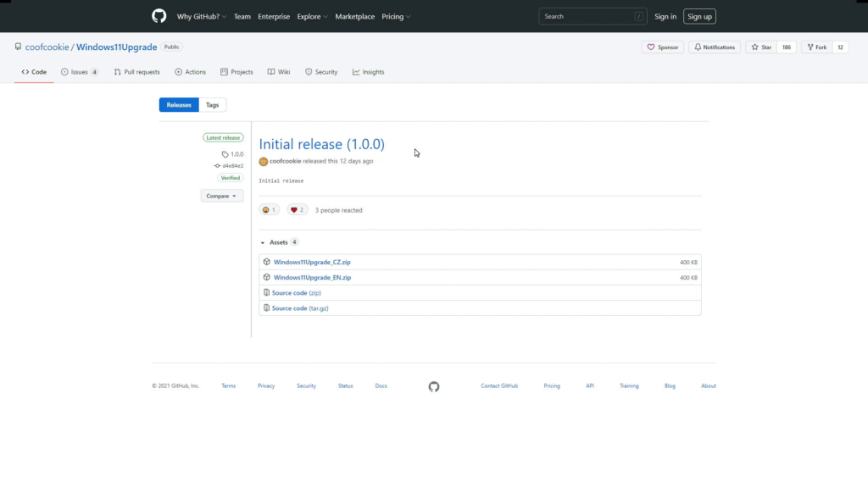Click the GitHub logo in the footer
Screen dimensions: 868x488
tap(434, 386)
